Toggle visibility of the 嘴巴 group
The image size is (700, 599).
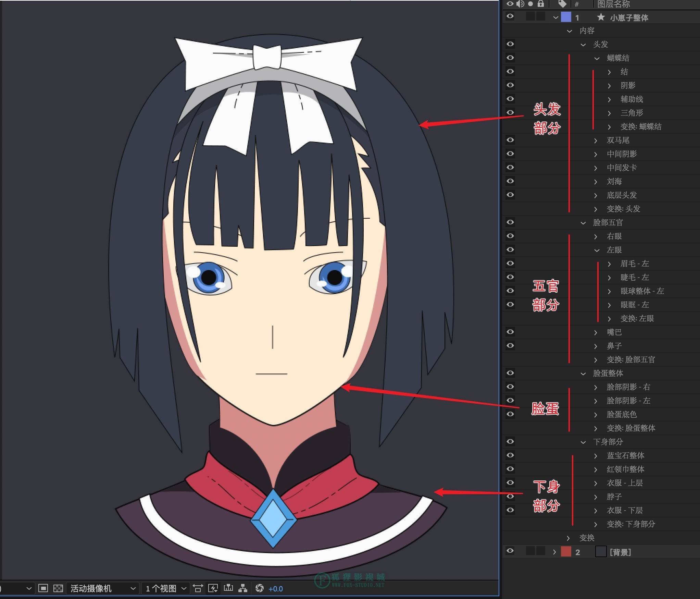[x=510, y=332]
